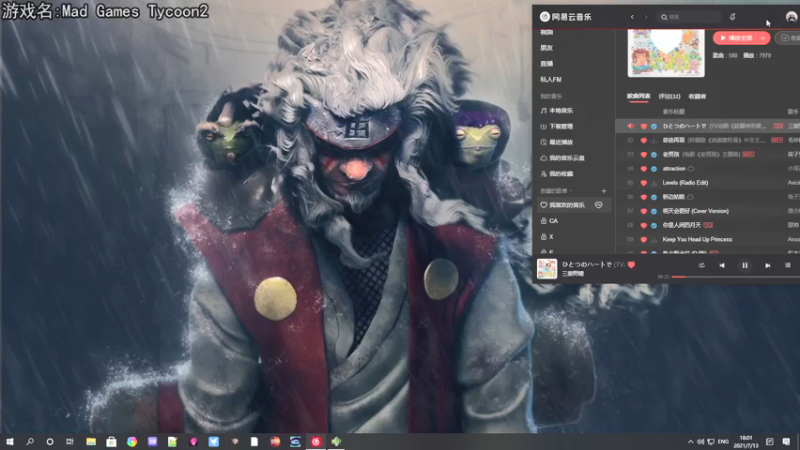
Task: Click the 音乐标题 column header
Action: [673, 112]
